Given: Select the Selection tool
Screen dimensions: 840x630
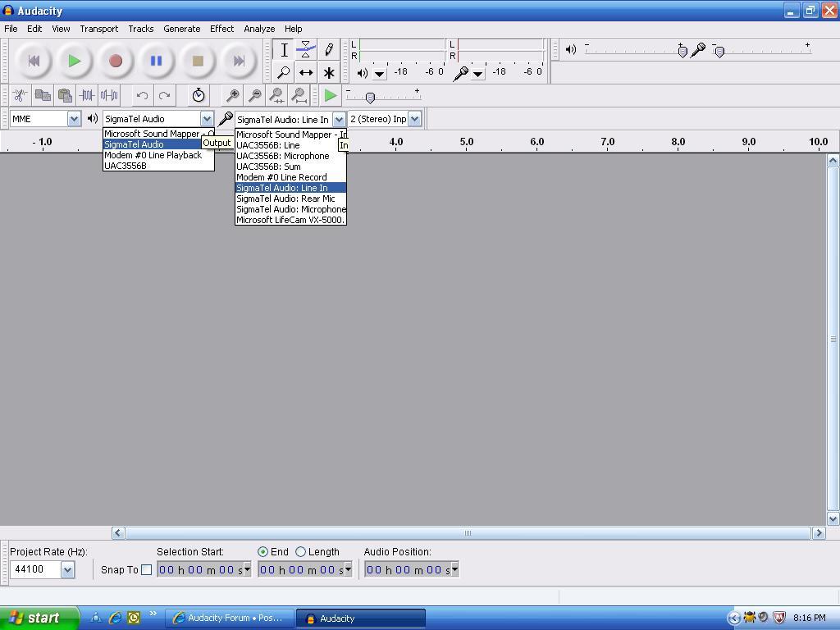Looking at the screenshot, I should coord(284,49).
